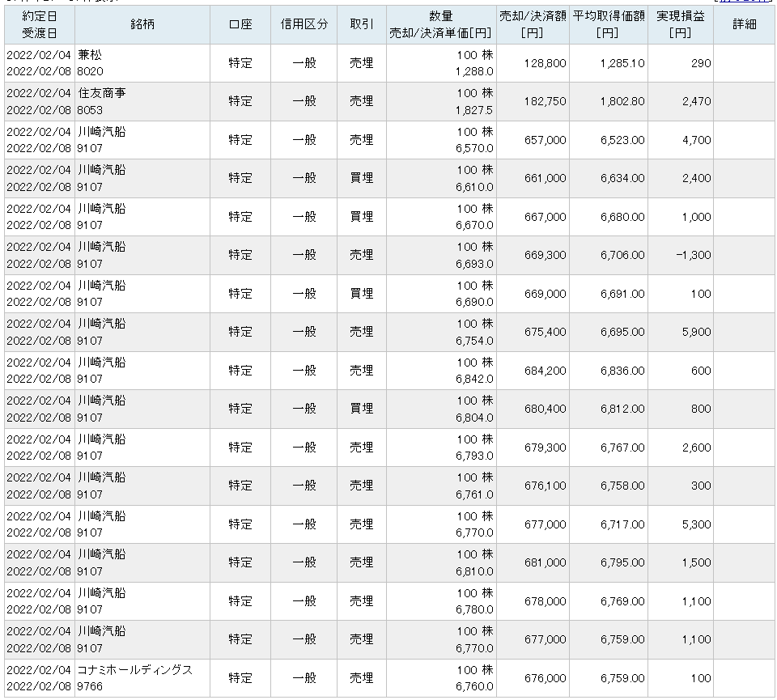The width and height of the screenshot is (777, 700).
Task: Click the 678,000 settlement amount
Action: coord(545,601)
